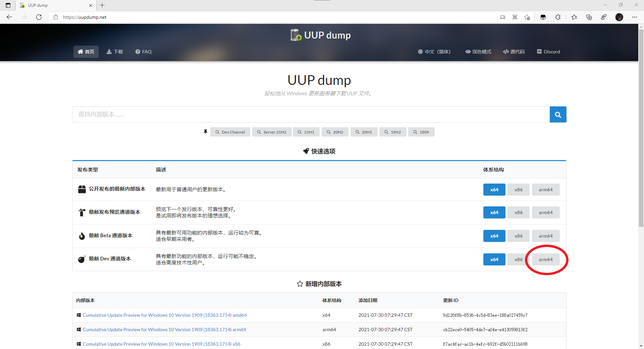Select the 20H2 quick search

335,132
